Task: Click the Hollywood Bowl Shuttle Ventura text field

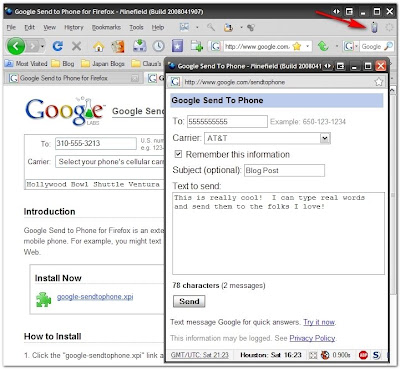Action: [94, 184]
